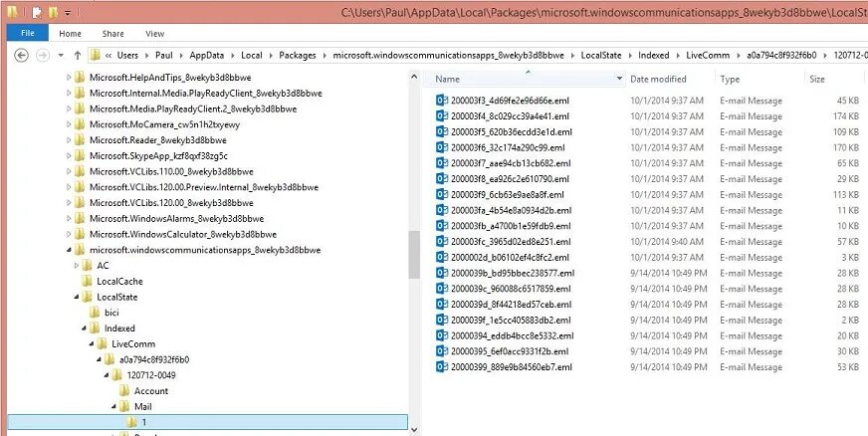
Task: Click the Forward navigation arrow
Action: point(42,56)
